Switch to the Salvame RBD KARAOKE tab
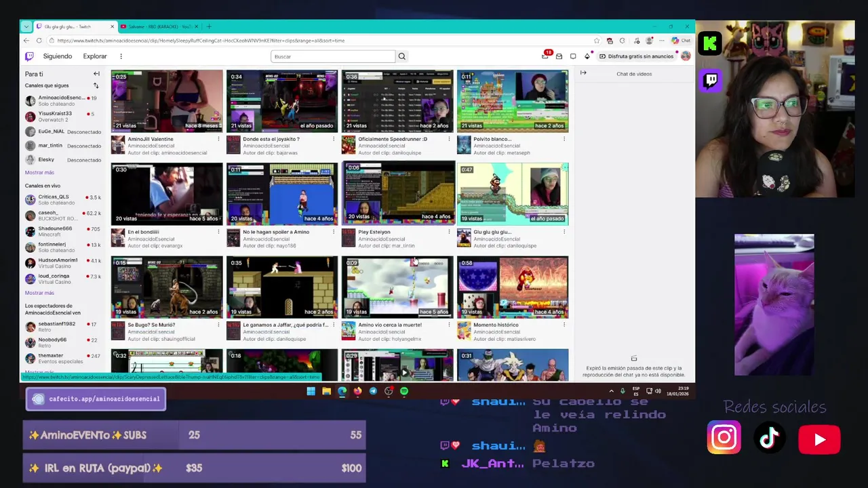 click(x=159, y=26)
